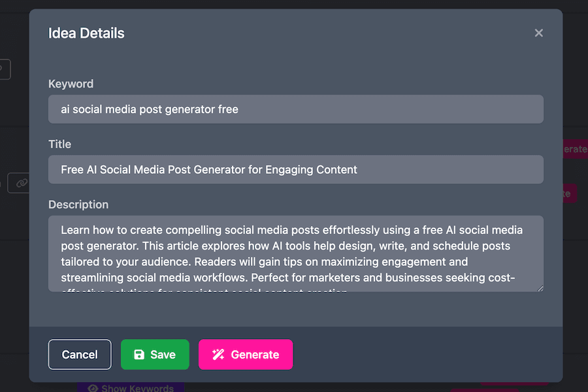
Task: Click the Title field label
Action: [59, 144]
